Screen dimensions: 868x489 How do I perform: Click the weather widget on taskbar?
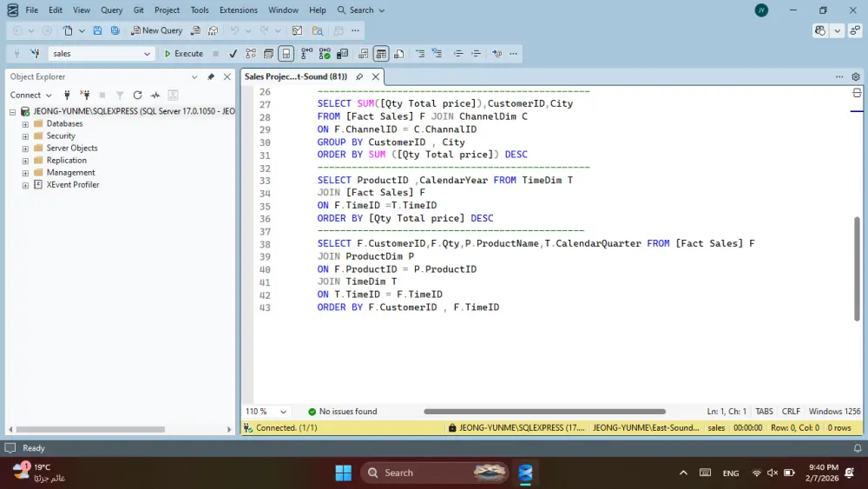(39, 472)
